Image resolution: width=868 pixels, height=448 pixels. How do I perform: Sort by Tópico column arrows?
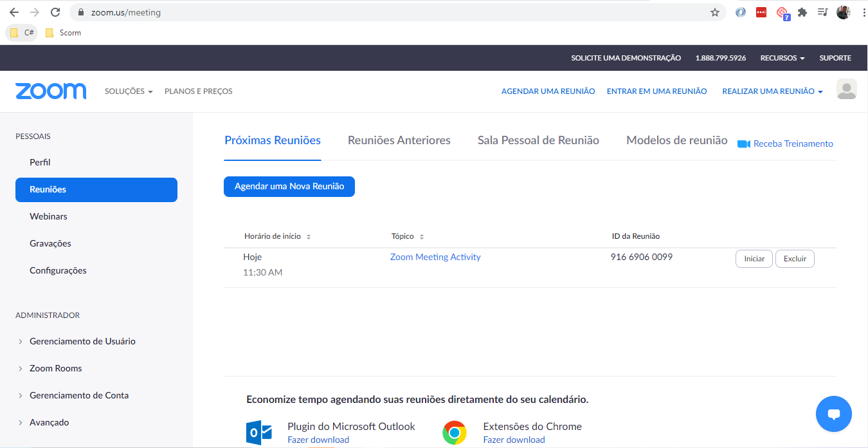[x=422, y=237]
